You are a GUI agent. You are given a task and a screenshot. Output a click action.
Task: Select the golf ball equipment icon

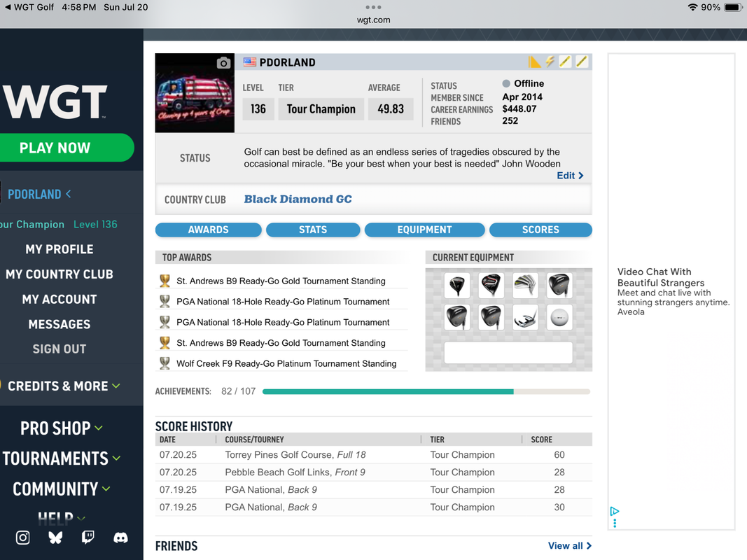559,318
